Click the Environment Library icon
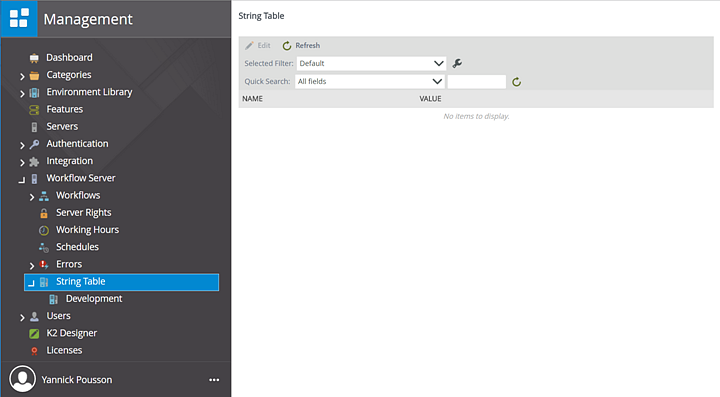 34,93
